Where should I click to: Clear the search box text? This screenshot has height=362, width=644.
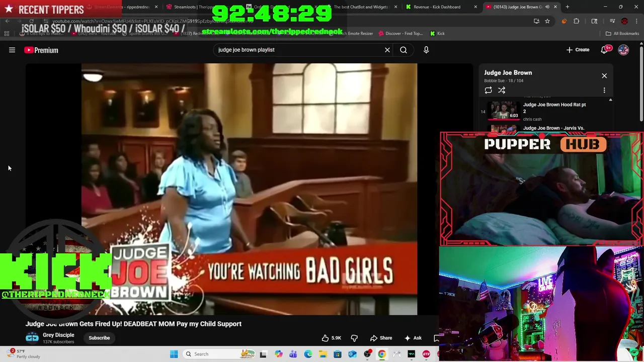387,50
